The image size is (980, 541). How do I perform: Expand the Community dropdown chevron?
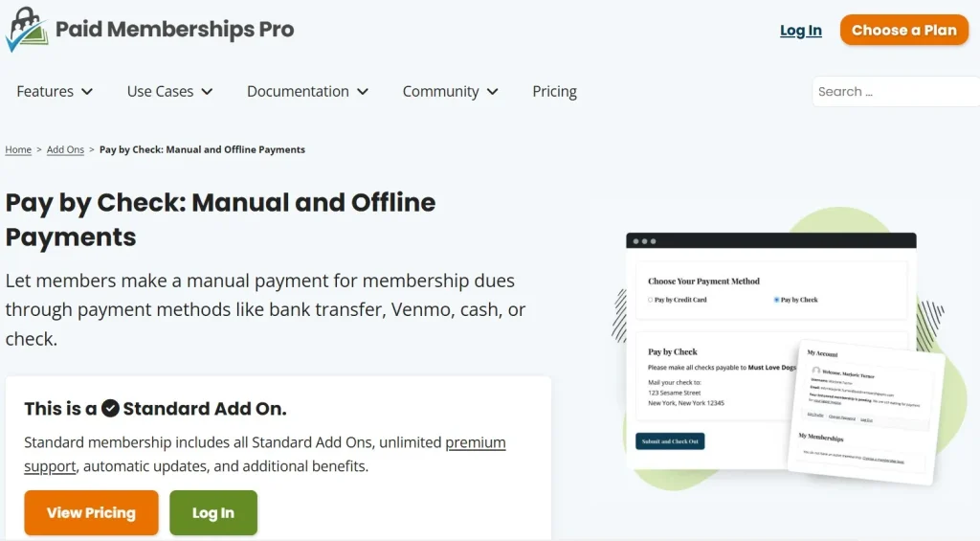click(x=493, y=92)
